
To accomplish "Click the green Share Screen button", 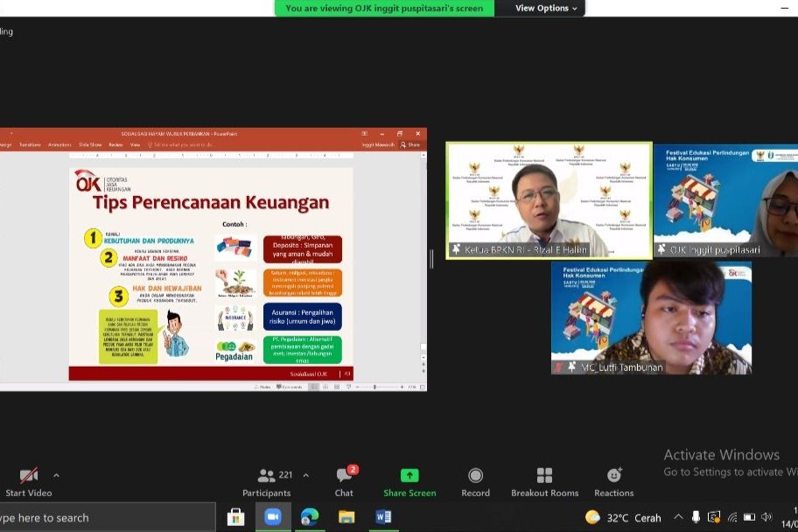I will pyautogui.click(x=409, y=481).
